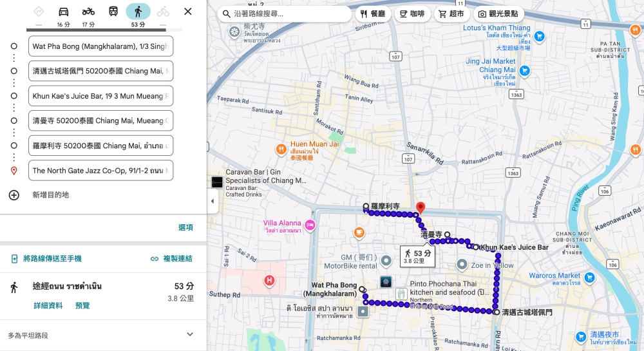644x351 pixels.
Task: Switch to motorcycle travel mode
Action: click(x=88, y=12)
